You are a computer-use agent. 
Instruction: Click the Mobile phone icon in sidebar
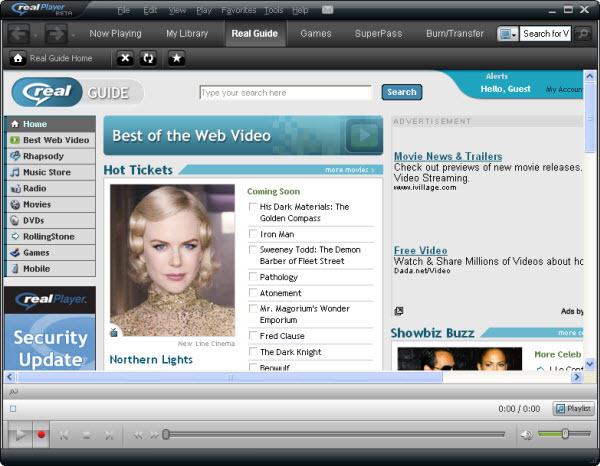[x=15, y=269]
